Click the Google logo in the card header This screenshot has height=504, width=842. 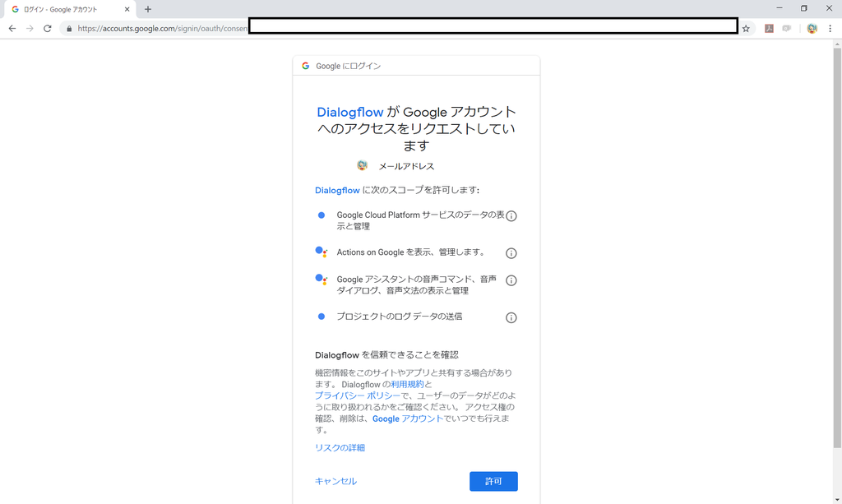pyautogui.click(x=306, y=66)
